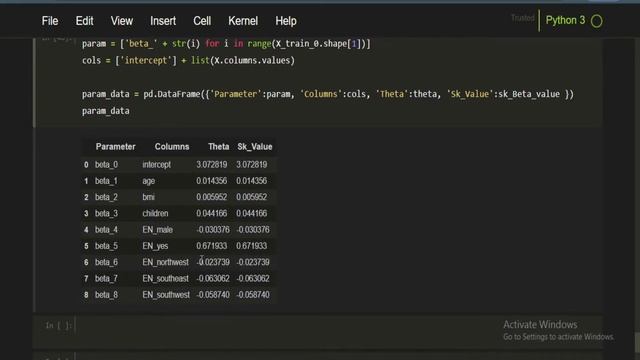
Task: Click the age cell in Columns
Action: click(x=149, y=181)
